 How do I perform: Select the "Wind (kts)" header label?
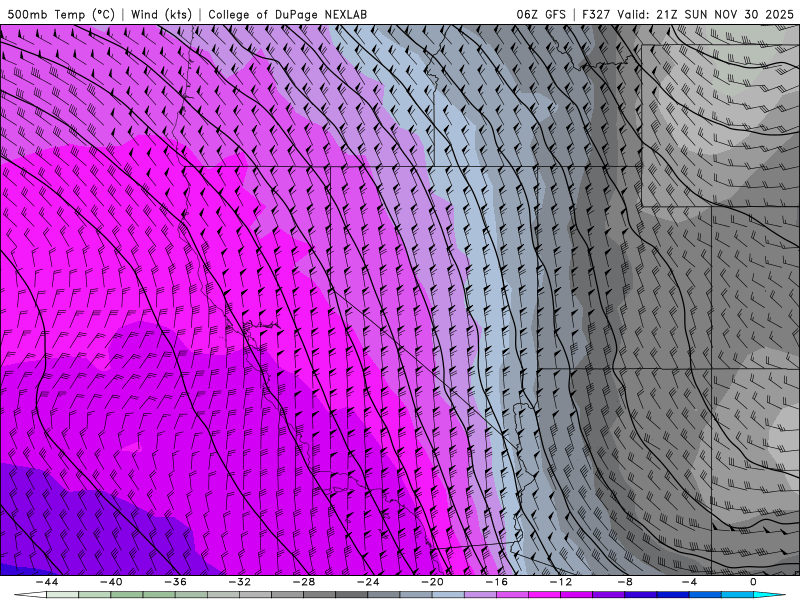[161, 15]
